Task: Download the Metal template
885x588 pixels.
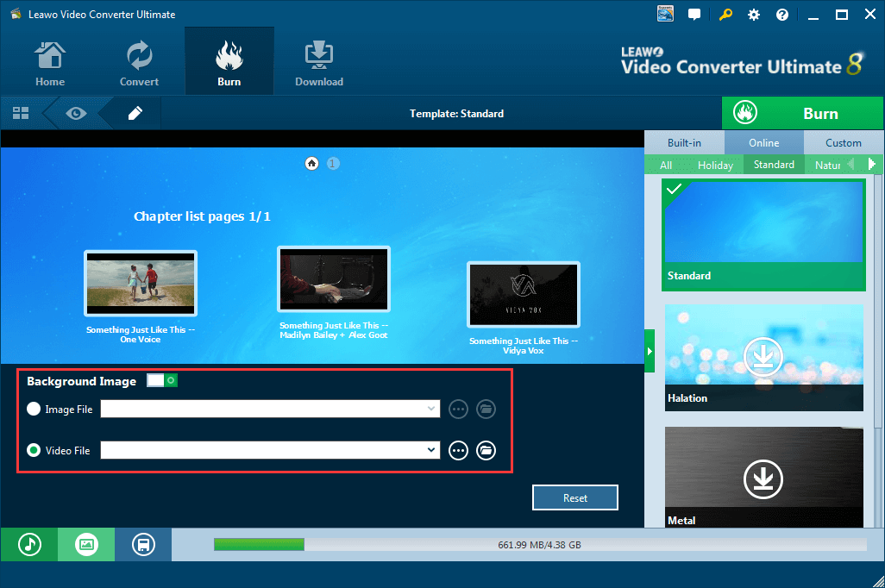Action: pos(763,479)
